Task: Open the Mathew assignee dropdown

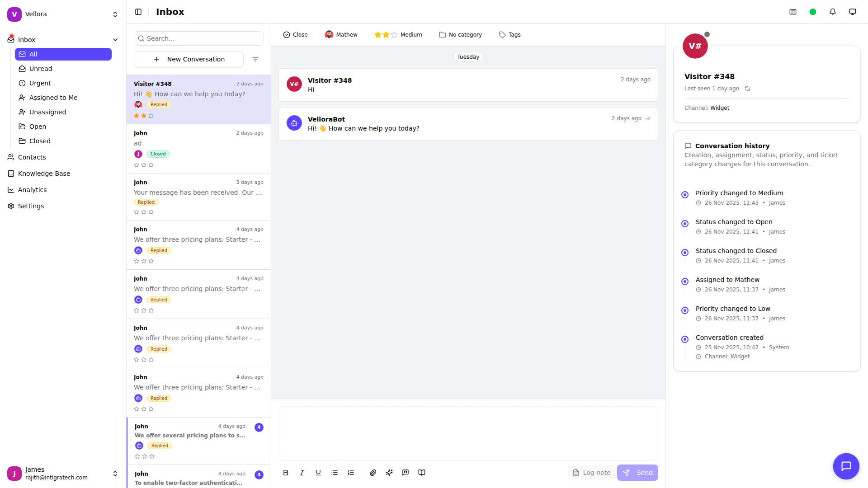Action: point(341,35)
